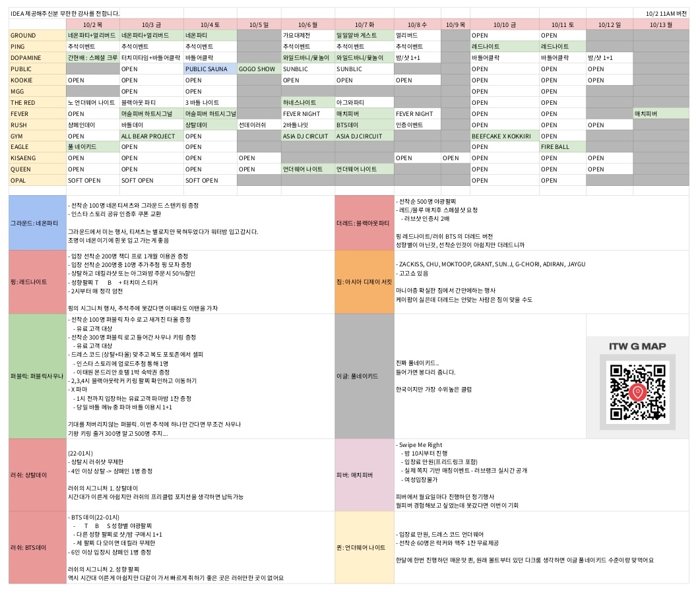Viewport: 700px width, 598px height.
Task: Select the pink 피버: 매치피버 section label
Action: (x=365, y=474)
